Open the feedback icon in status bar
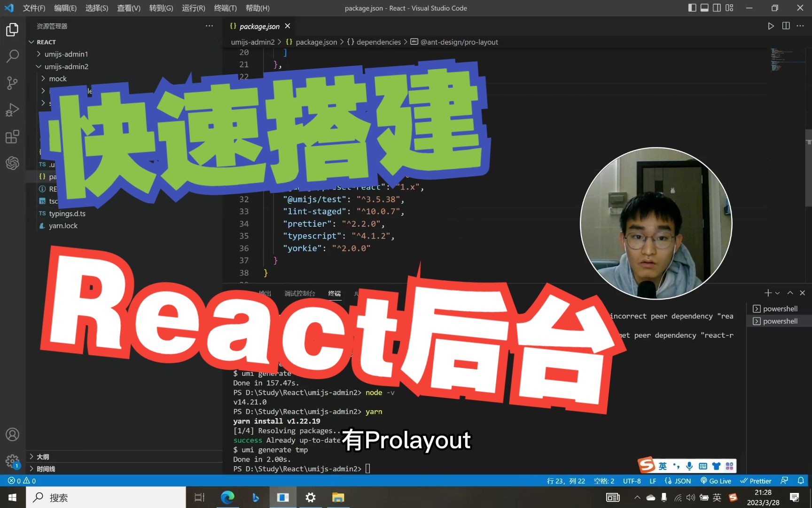Screen dimensions: 812x508 coord(784,481)
